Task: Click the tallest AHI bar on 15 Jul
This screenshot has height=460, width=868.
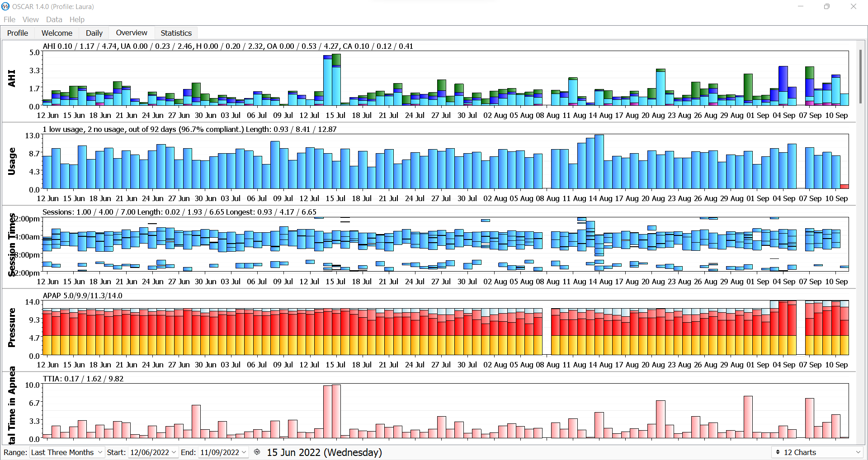Action: 336,80
